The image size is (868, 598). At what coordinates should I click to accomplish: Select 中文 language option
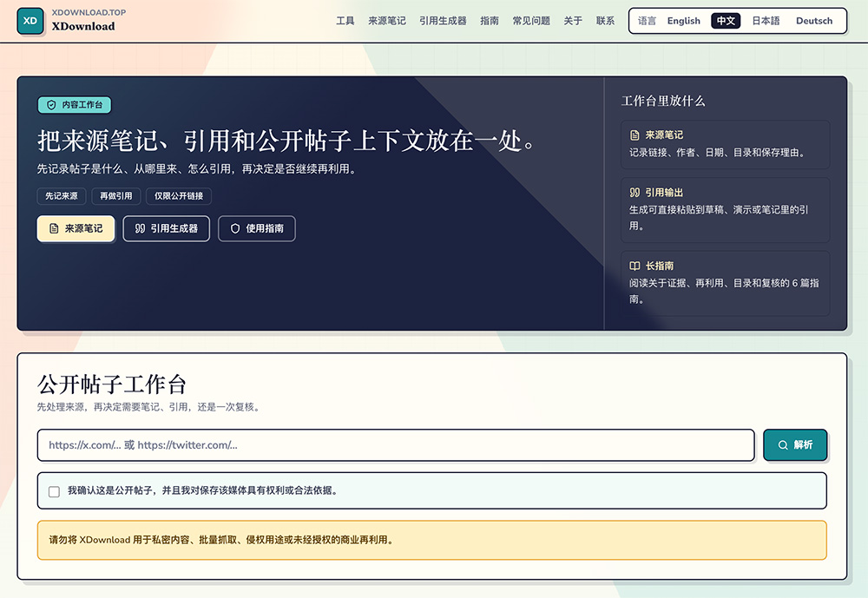point(726,21)
